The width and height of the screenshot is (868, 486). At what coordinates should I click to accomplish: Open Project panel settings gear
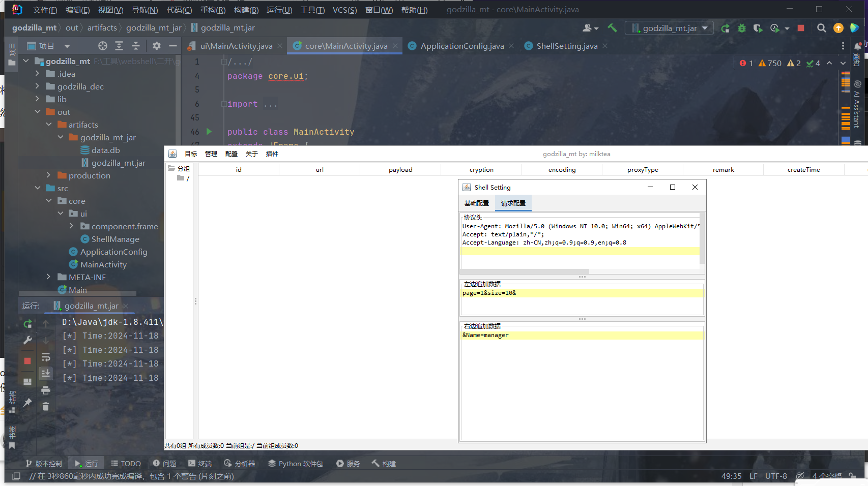coord(157,46)
